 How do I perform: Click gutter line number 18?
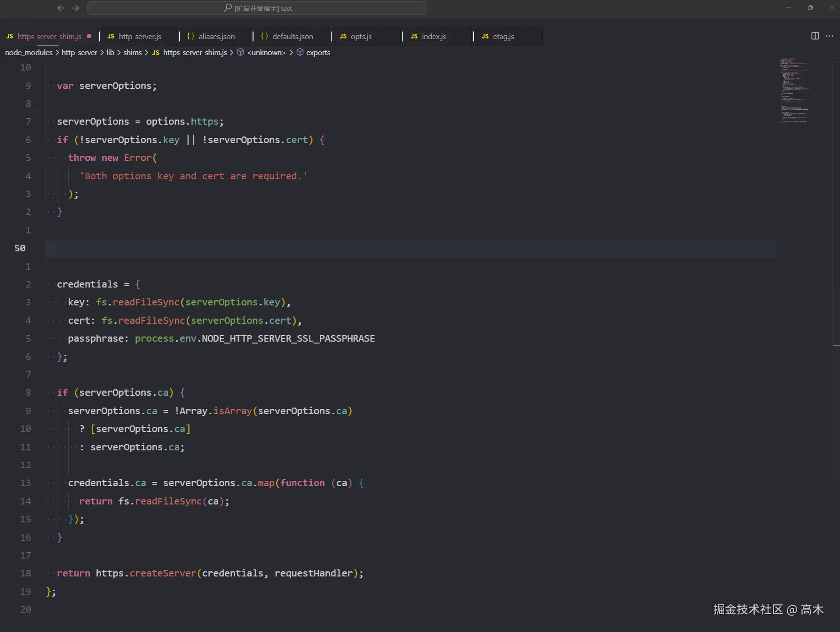pyautogui.click(x=25, y=573)
